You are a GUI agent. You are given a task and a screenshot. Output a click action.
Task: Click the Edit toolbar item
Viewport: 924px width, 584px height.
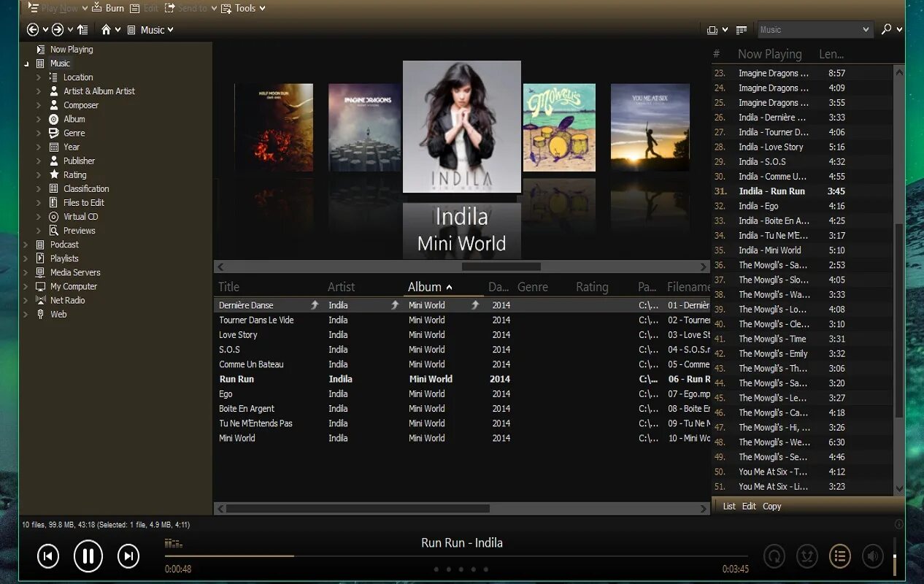point(145,8)
